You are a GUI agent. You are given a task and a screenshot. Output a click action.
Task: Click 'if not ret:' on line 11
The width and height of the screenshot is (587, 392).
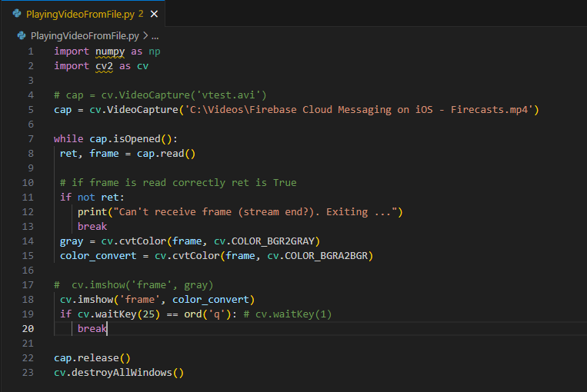pos(92,197)
